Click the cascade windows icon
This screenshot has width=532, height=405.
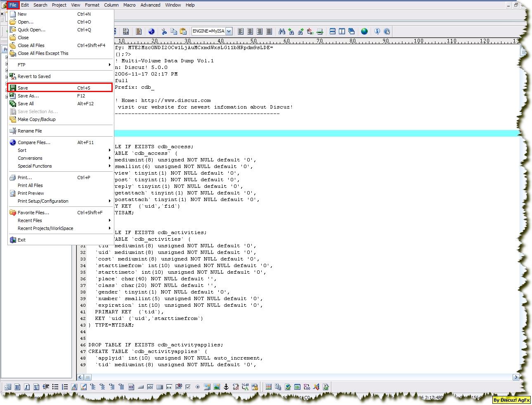coord(351,31)
